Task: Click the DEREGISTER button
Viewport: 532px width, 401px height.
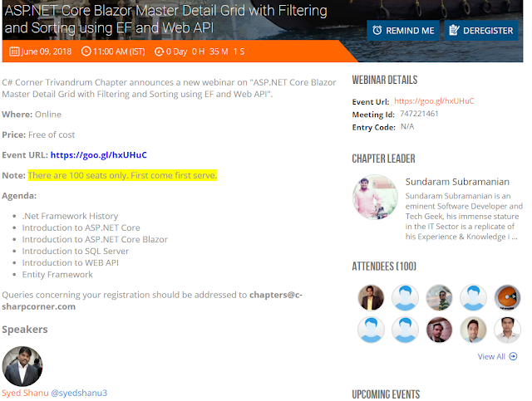Action: pyautogui.click(x=481, y=31)
